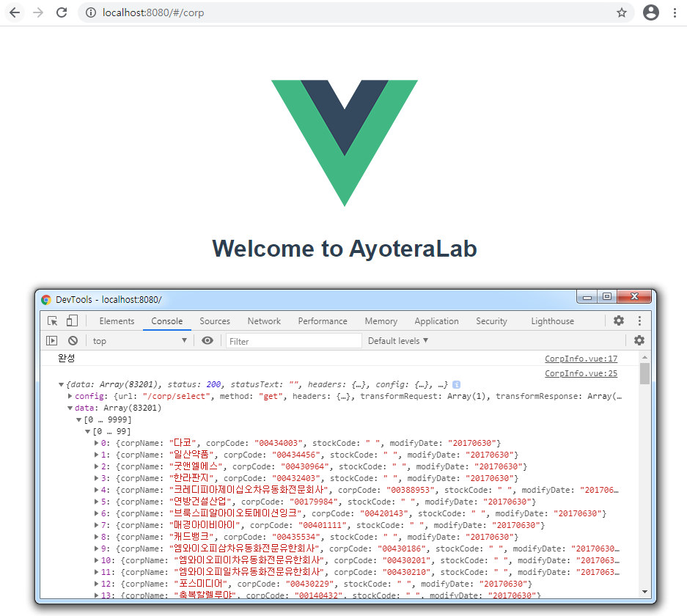Click the console vertical scrollbar thumb

click(x=644, y=373)
